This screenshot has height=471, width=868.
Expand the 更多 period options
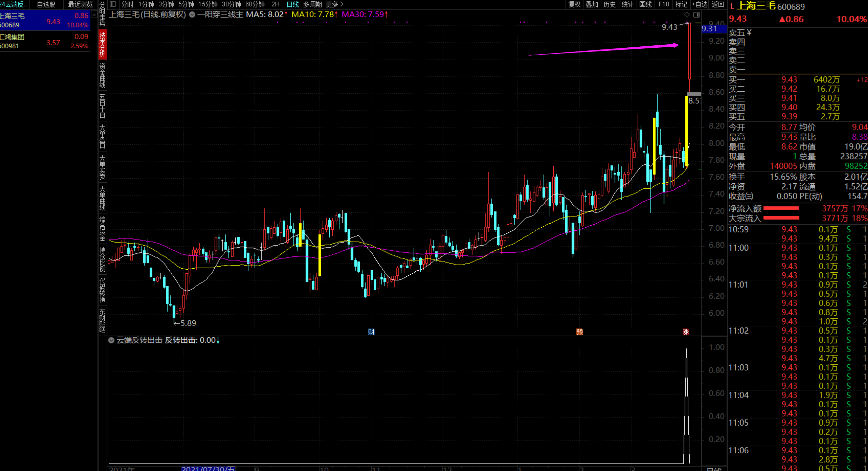(334, 4)
